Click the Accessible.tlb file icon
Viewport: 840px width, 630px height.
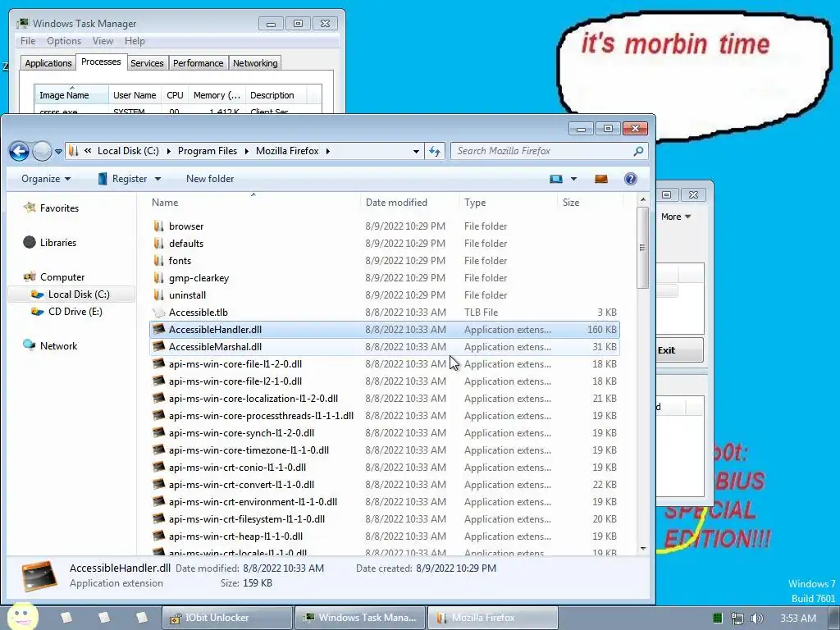(x=158, y=313)
